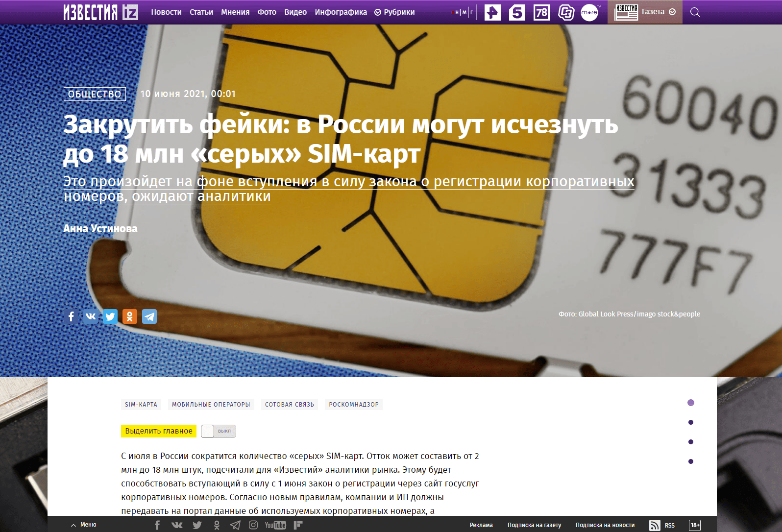Share article on Odnoklassniki
The width and height of the screenshot is (782, 532).
130,316
